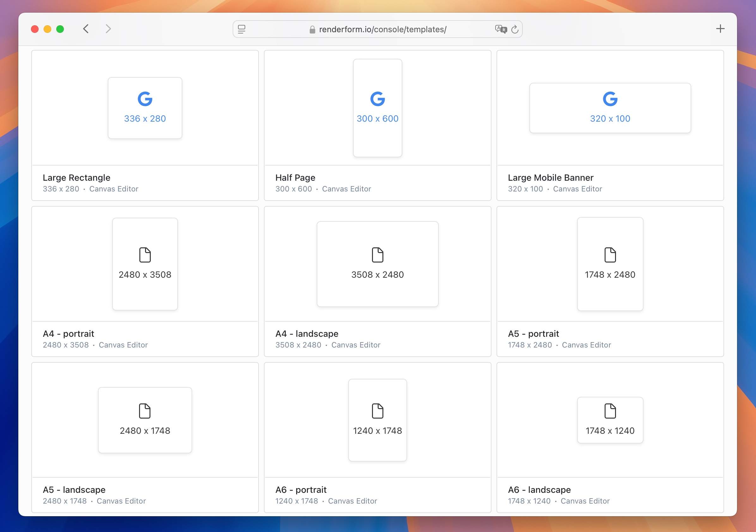The height and width of the screenshot is (532, 756).
Task: Click the 3508 x 2480 preview text
Action: coord(377,275)
